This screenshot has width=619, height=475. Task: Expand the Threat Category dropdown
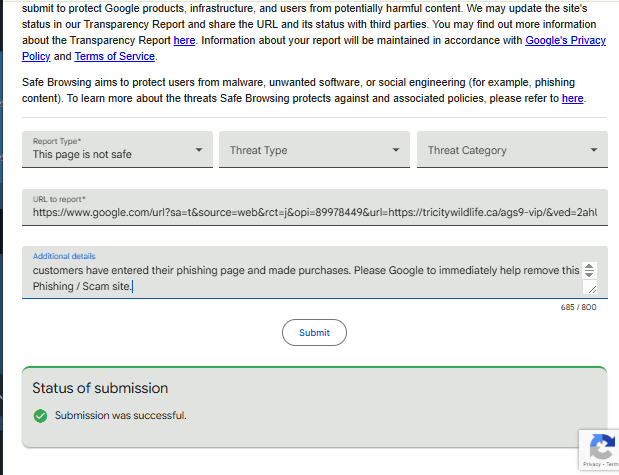pyautogui.click(x=512, y=150)
